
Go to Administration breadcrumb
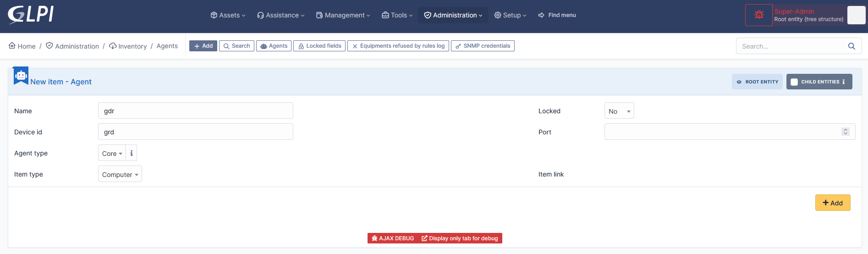pyautogui.click(x=72, y=46)
